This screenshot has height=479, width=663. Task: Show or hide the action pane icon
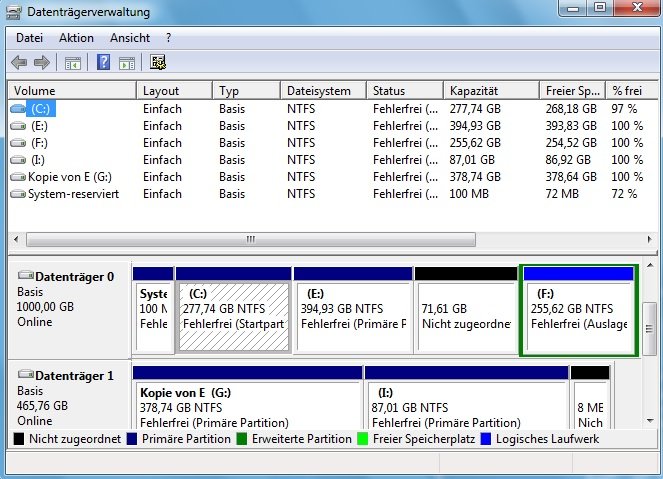[127, 63]
